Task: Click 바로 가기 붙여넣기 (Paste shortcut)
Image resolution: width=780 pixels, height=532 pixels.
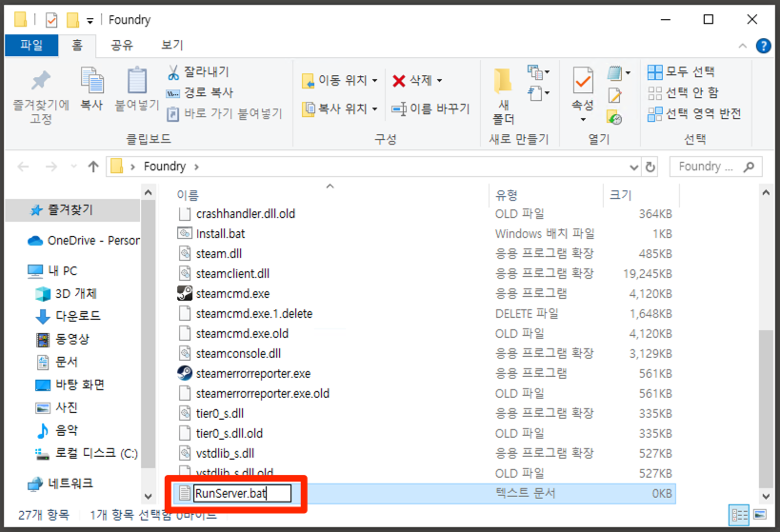Action: tap(224, 114)
